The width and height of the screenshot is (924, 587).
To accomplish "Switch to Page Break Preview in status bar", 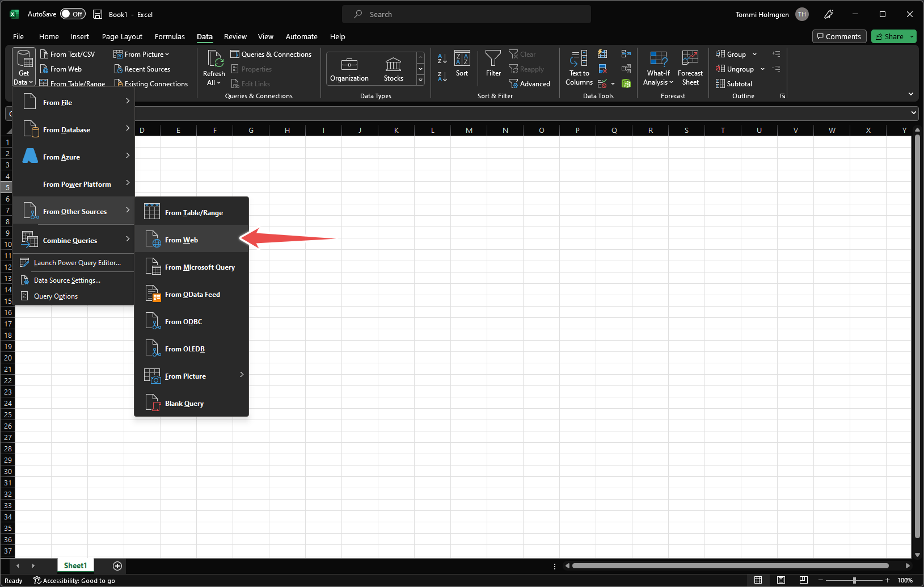I will point(804,580).
